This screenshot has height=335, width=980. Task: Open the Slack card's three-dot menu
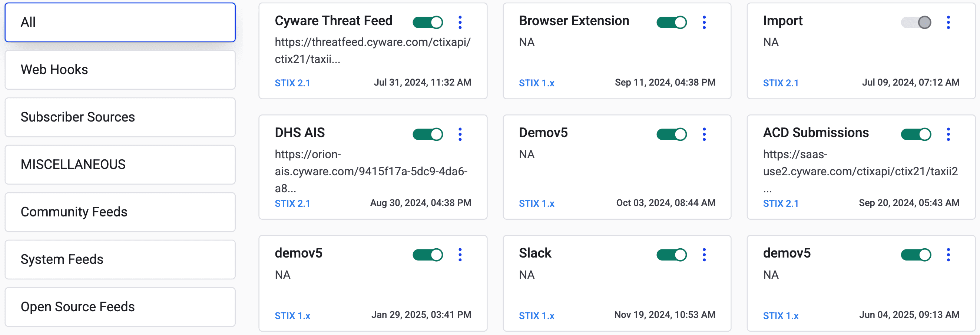tap(704, 255)
